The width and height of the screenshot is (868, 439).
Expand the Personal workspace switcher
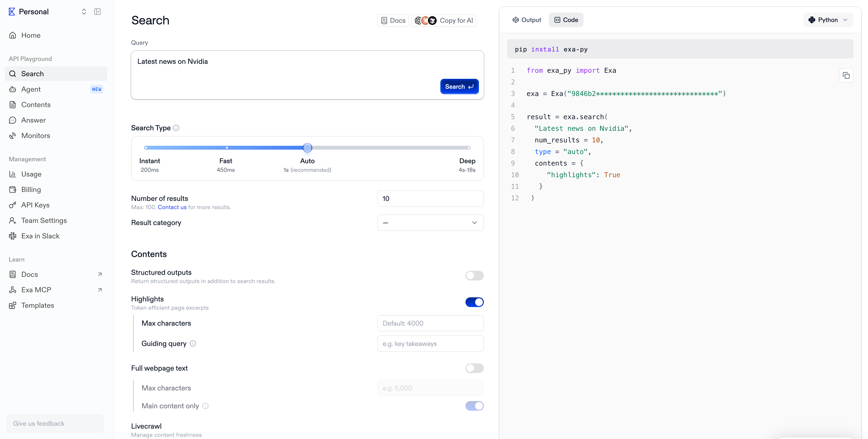pos(84,12)
